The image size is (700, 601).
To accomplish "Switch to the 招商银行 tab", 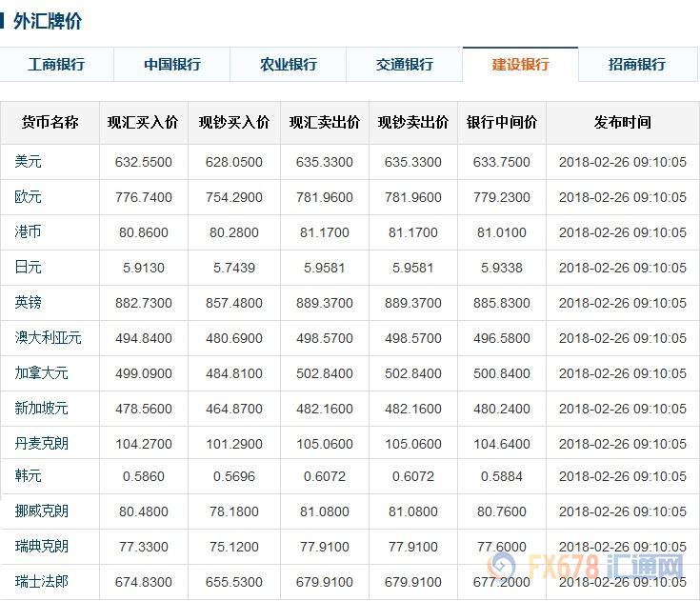I will pyautogui.click(x=637, y=65).
